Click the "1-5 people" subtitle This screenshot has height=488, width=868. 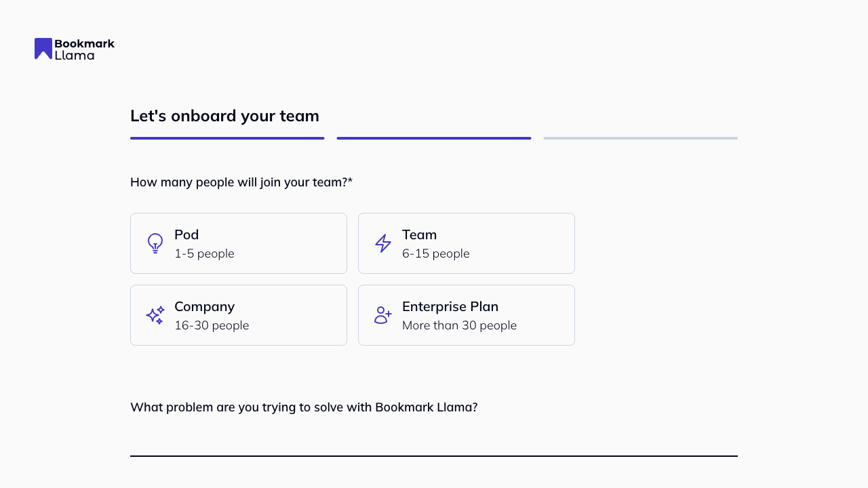(204, 253)
